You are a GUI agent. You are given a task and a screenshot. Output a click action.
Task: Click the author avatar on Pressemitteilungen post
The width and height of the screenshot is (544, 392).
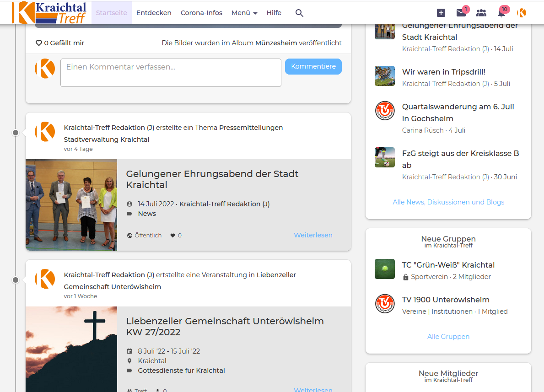45,131
